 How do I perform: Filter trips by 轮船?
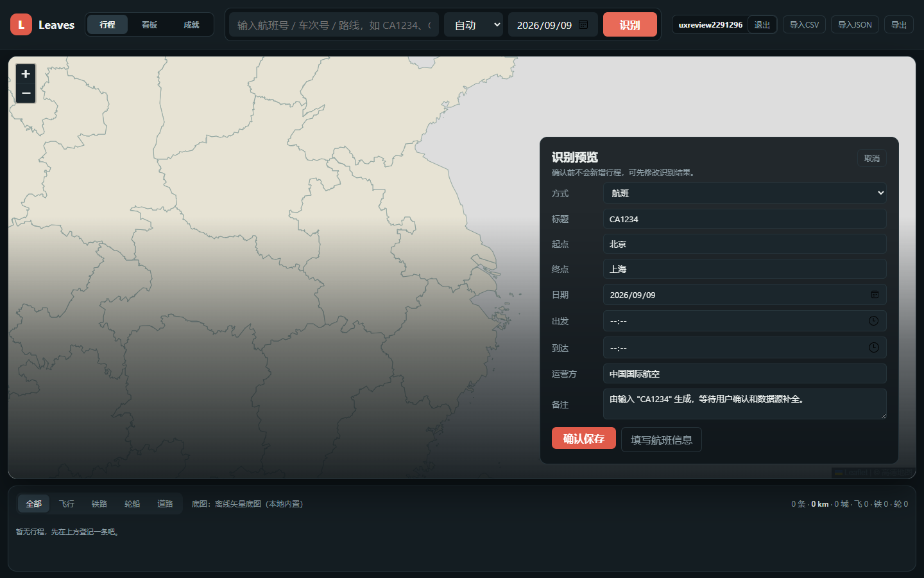coord(132,504)
